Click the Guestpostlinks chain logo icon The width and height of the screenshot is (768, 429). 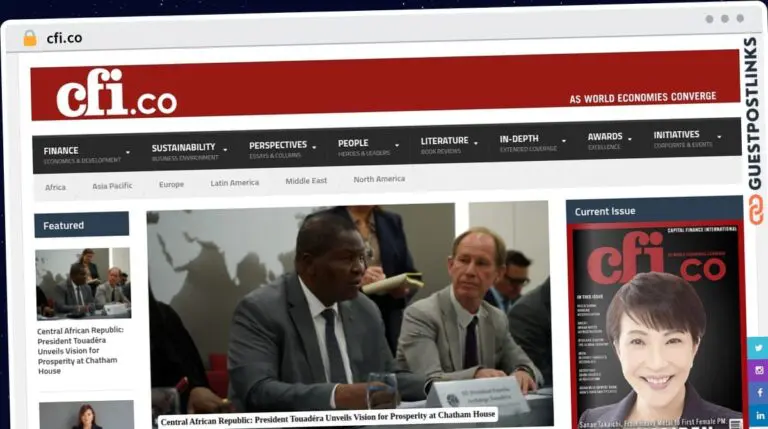(x=754, y=208)
